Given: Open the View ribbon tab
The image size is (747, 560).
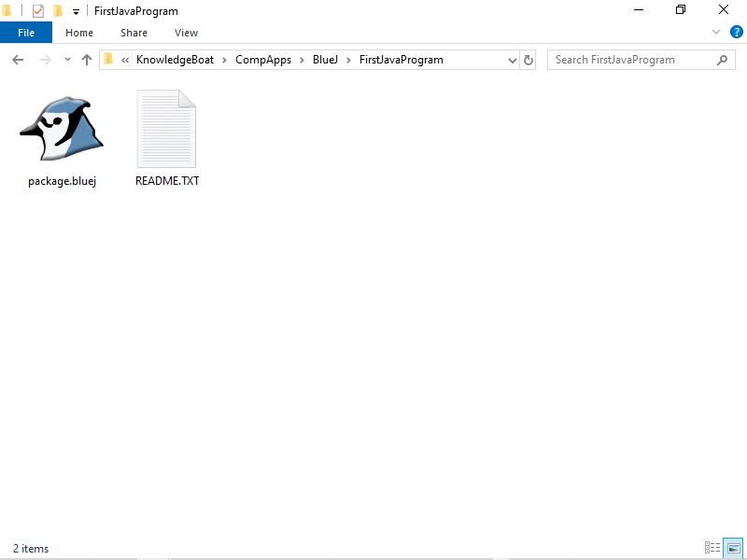Looking at the screenshot, I should (x=186, y=33).
